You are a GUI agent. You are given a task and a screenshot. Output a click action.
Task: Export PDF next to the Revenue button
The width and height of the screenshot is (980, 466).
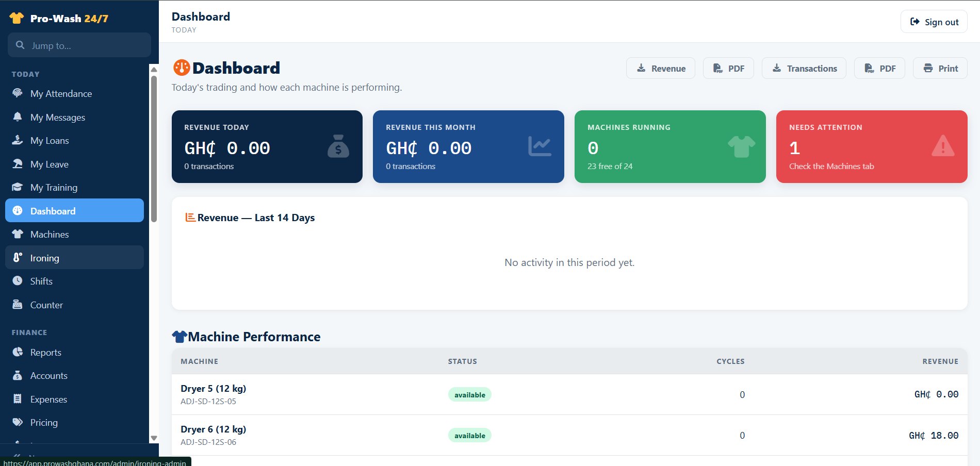pos(728,68)
